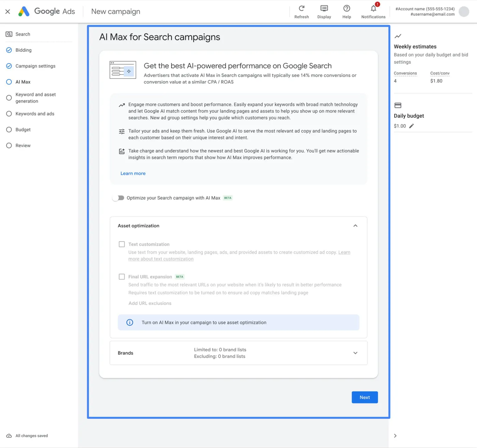Select the Budget step circle
477x448 pixels.
(x=9, y=130)
